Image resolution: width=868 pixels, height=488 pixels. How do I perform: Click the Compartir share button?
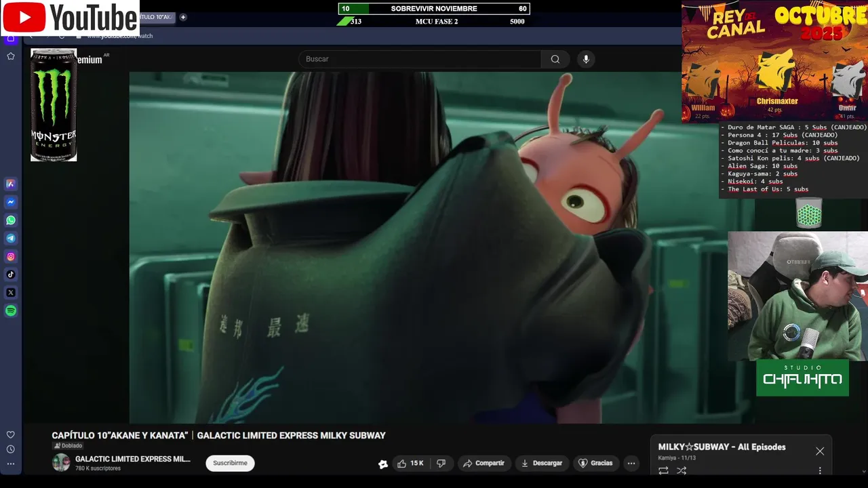coord(484,464)
